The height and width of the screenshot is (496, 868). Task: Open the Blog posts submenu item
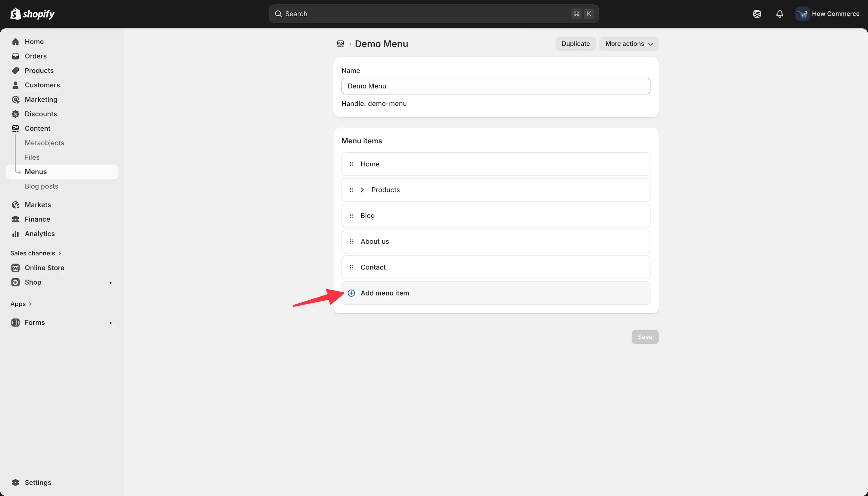tap(41, 186)
